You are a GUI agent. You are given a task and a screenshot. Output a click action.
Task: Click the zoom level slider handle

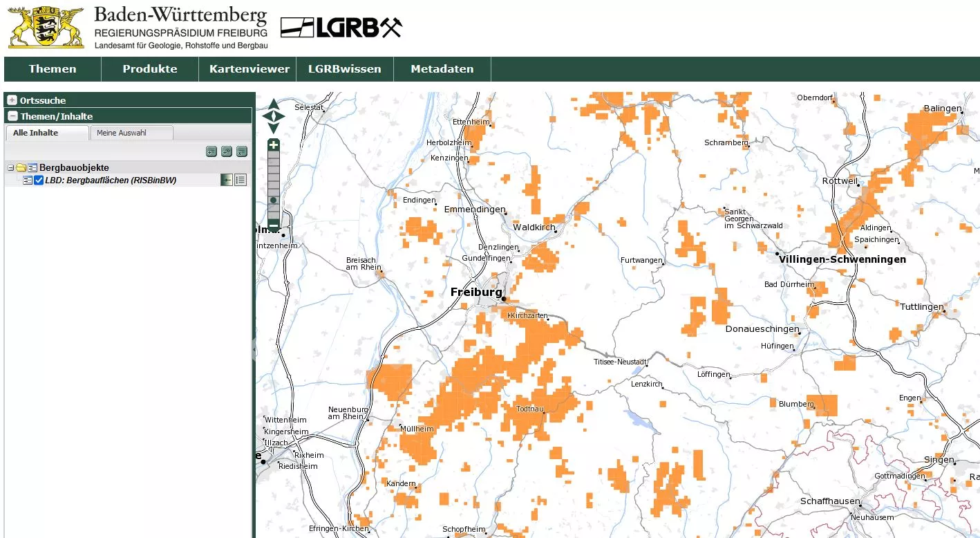(x=274, y=201)
